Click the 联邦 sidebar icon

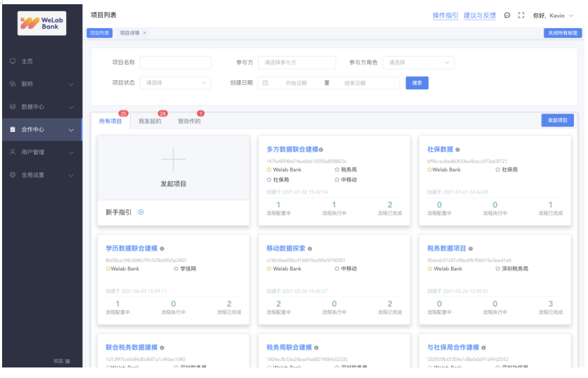pyautogui.click(x=13, y=84)
